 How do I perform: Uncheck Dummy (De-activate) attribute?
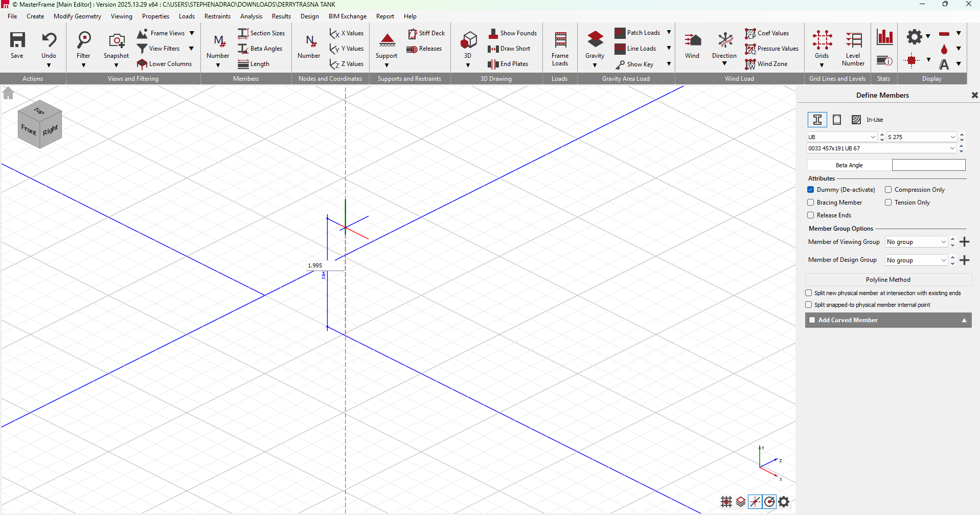[811, 190]
